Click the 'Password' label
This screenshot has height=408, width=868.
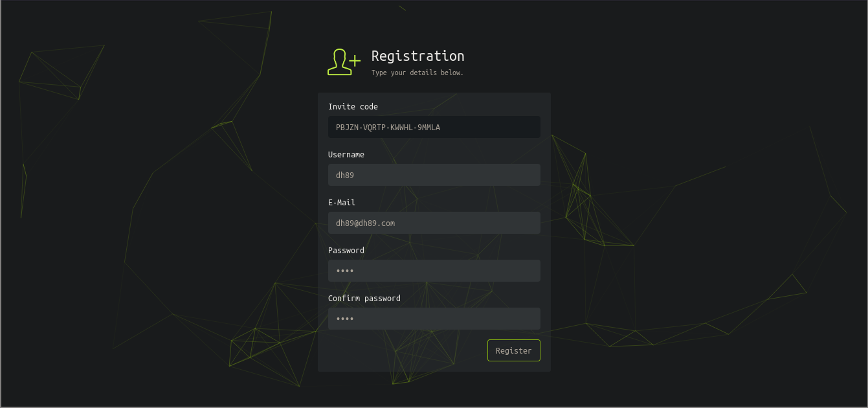[346, 250]
